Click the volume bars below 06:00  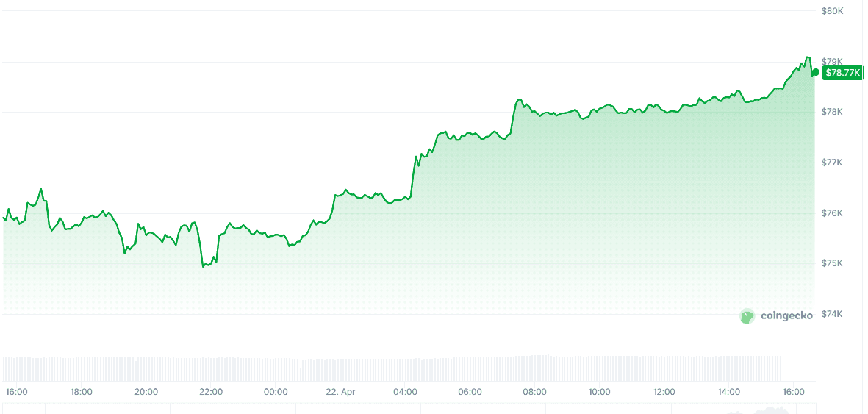470,368
